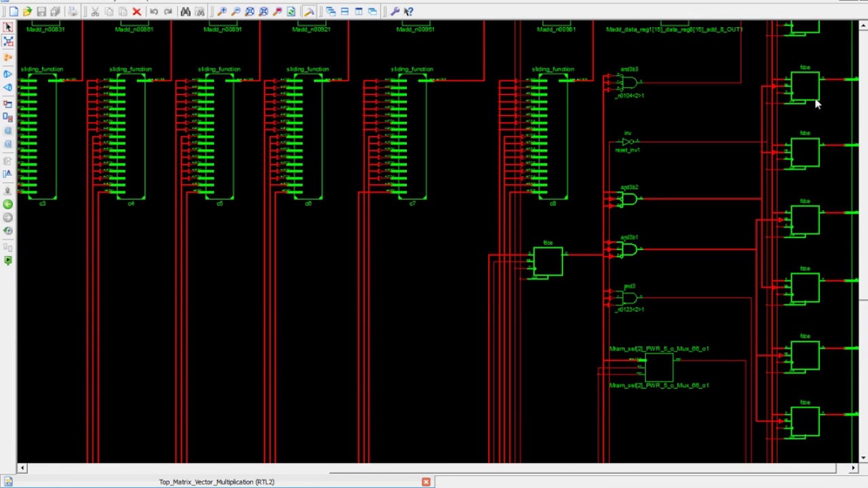The height and width of the screenshot is (488, 868).
Task: Click the binoculars Find icon
Action: [185, 12]
